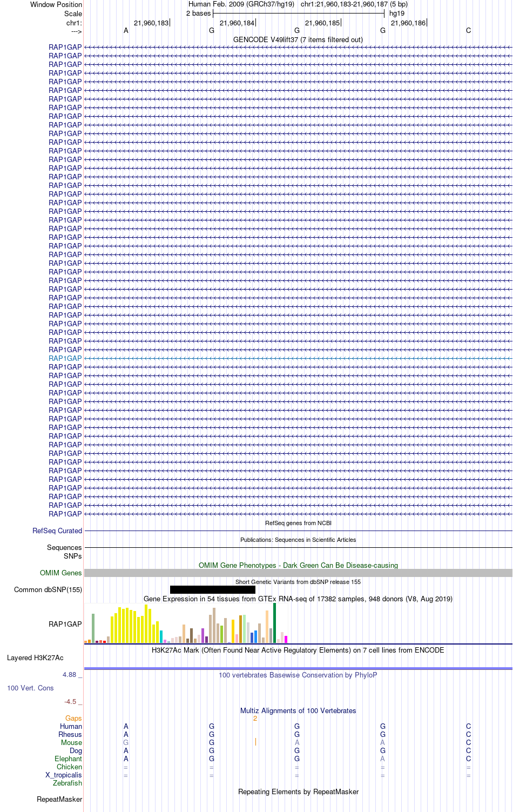Select the RepeatMasker track label
This screenshot has height=812, width=513.
(59, 799)
